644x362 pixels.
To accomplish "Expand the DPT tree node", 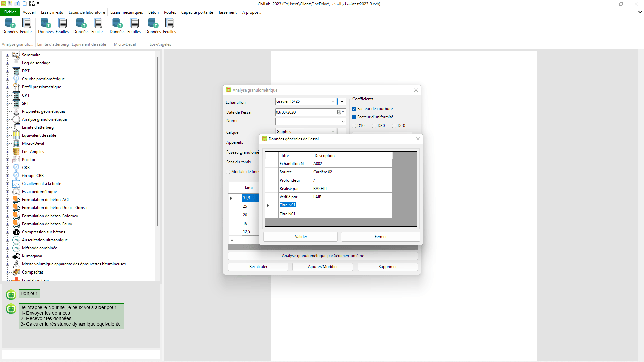I will click(7, 71).
